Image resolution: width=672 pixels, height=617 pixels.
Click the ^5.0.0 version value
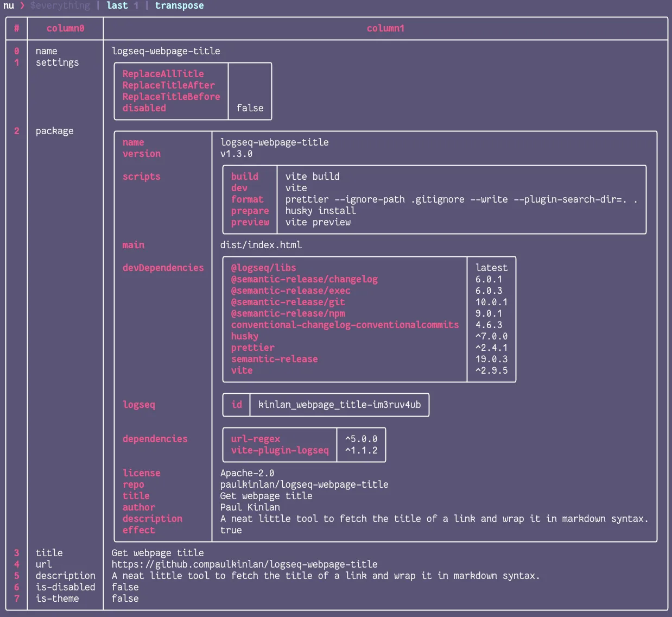[361, 439]
